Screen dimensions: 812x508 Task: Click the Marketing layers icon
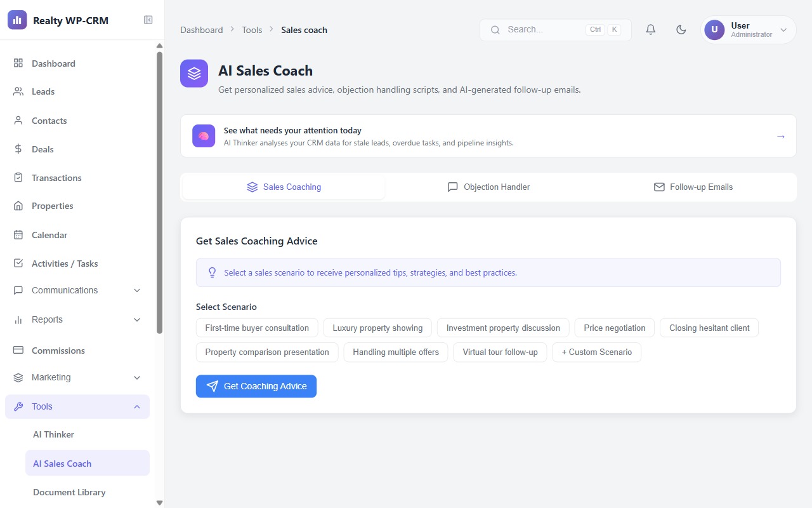coord(18,377)
